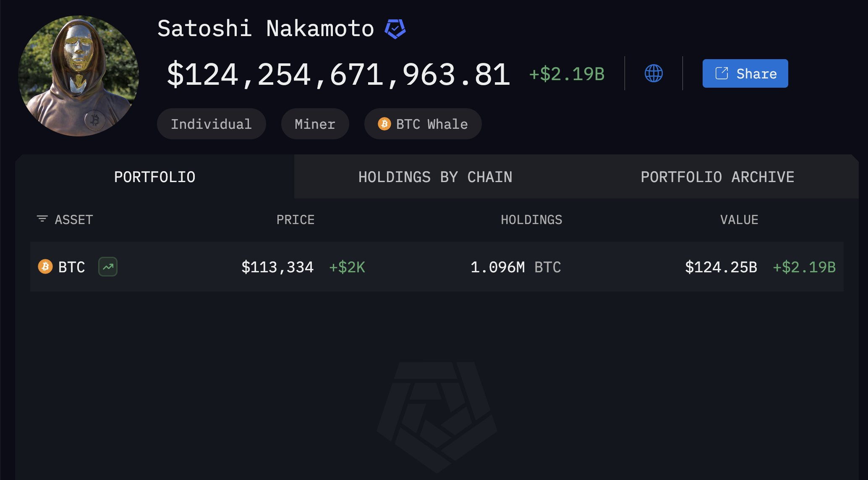Viewport: 868px width, 480px height.
Task: Toggle the Miner tag filter
Action: coord(315,124)
